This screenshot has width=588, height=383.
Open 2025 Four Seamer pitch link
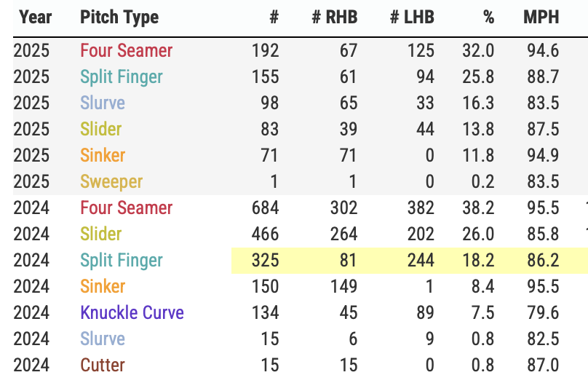pyautogui.click(x=126, y=51)
